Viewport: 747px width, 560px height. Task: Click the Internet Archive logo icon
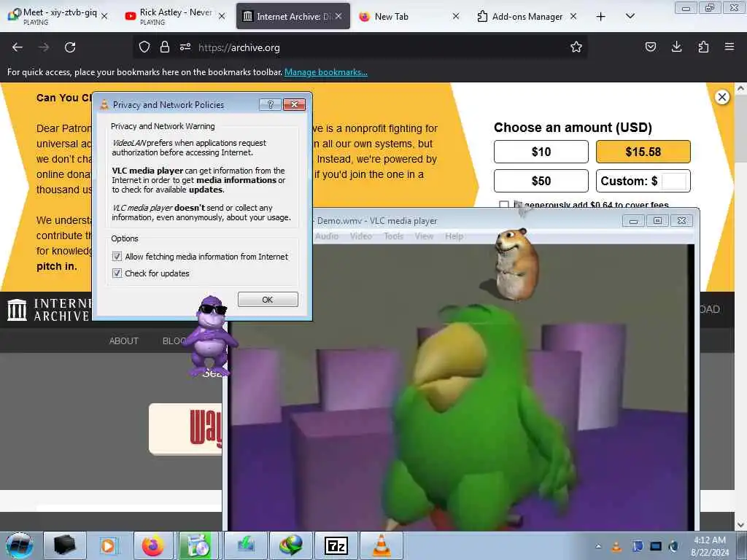pos(18,310)
